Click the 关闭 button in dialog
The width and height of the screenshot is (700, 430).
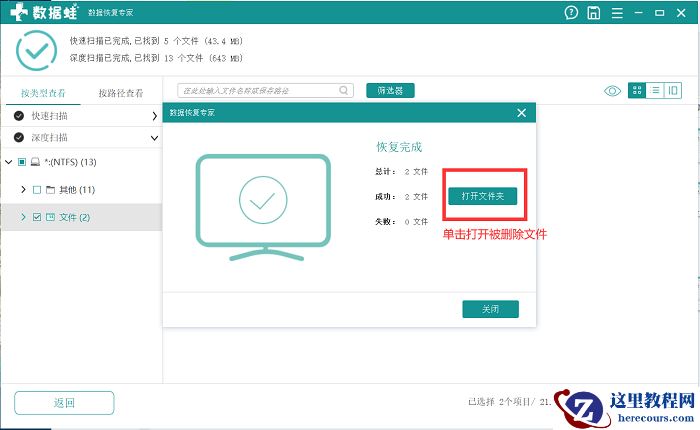[490, 309]
